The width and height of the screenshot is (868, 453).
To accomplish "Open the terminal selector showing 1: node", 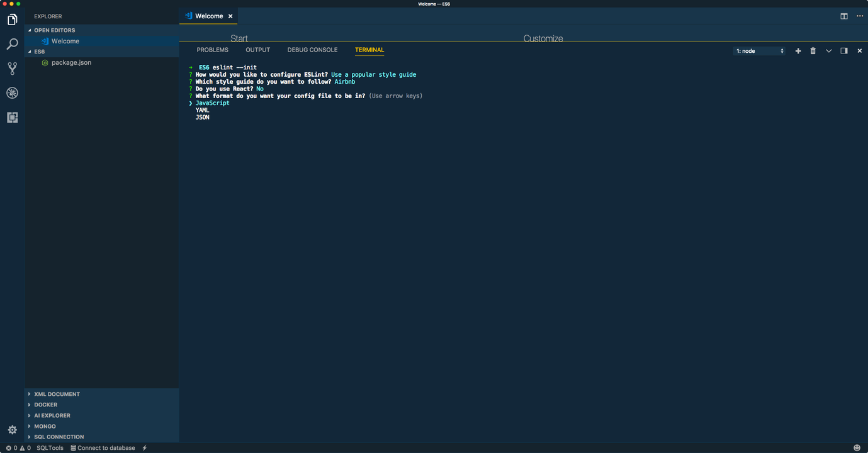I will pos(760,50).
